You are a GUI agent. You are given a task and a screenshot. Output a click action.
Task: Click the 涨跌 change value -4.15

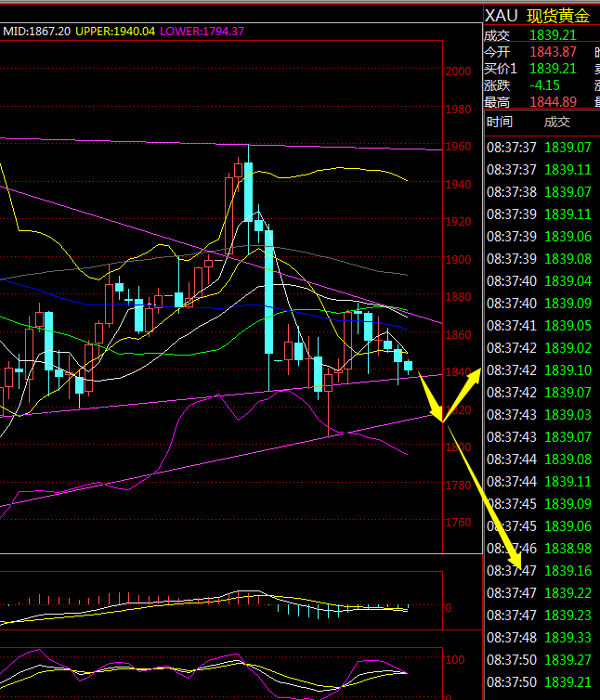544,85
